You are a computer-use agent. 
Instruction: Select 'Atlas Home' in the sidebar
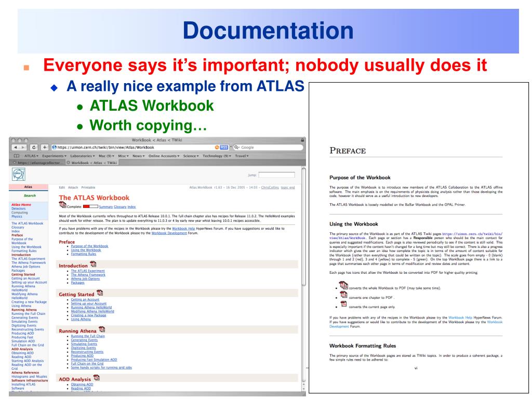(x=21, y=205)
